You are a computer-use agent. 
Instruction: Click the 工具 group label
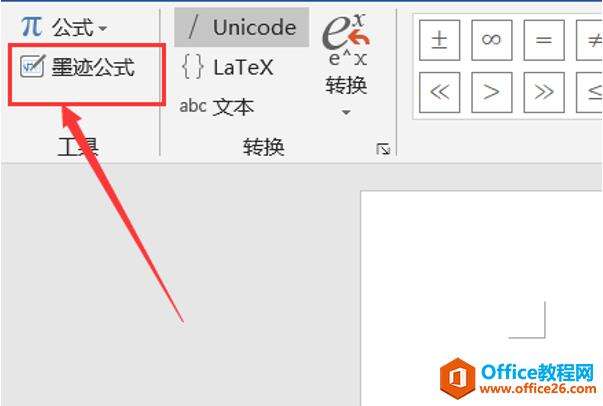[78, 147]
